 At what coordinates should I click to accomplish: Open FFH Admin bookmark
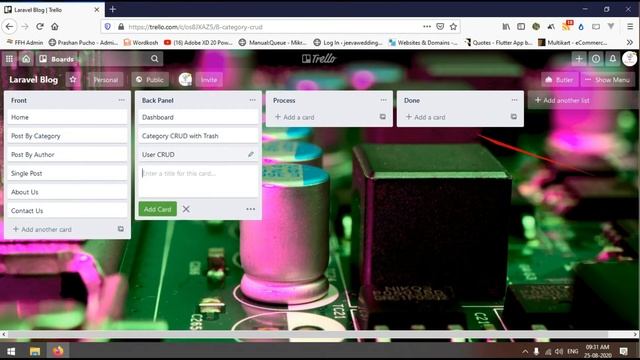[25, 42]
